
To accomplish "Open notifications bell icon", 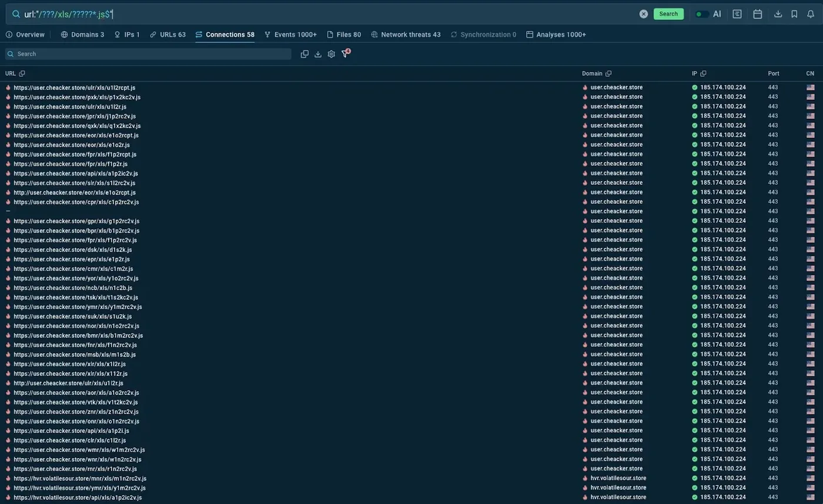I will click(x=811, y=14).
